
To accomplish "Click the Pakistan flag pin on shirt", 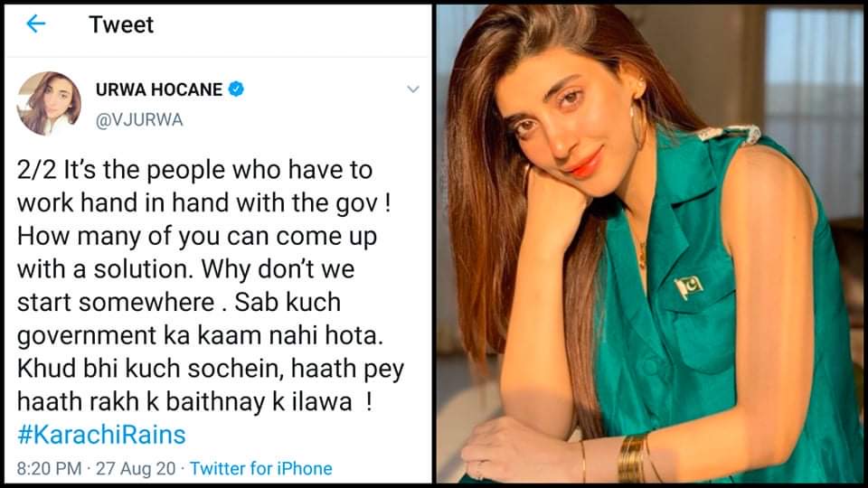I will point(689,286).
